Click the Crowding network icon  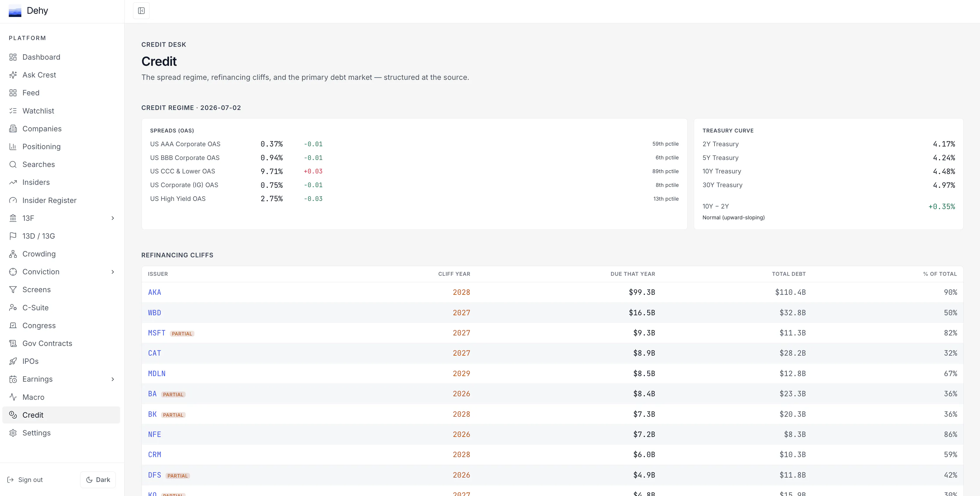(x=13, y=254)
